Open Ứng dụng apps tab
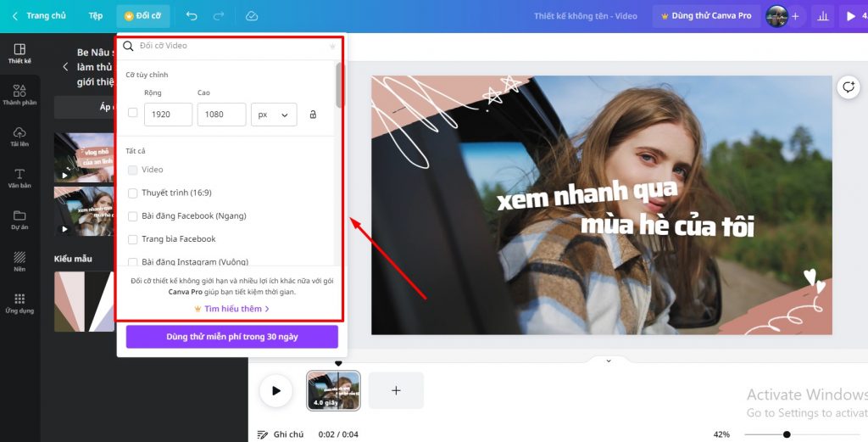868x442 pixels. pos(19,304)
